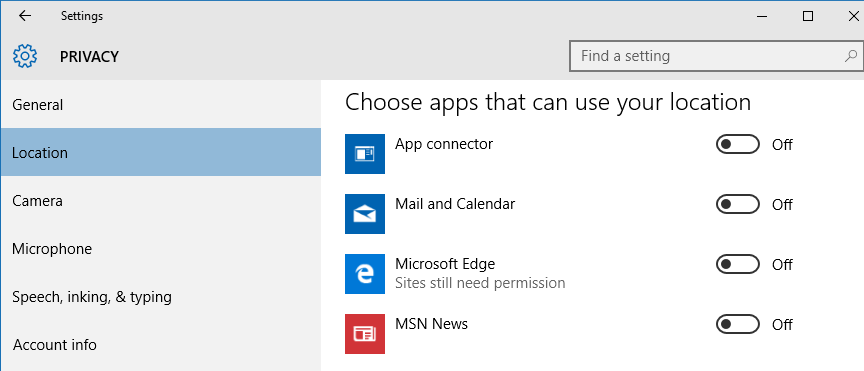Click the back arrow in the title bar
This screenshot has height=371, width=864.
(x=25, y=16)
